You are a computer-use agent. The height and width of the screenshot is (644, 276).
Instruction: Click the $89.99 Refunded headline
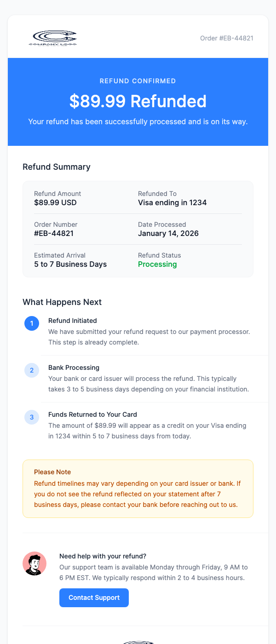[x=138, y=101]
